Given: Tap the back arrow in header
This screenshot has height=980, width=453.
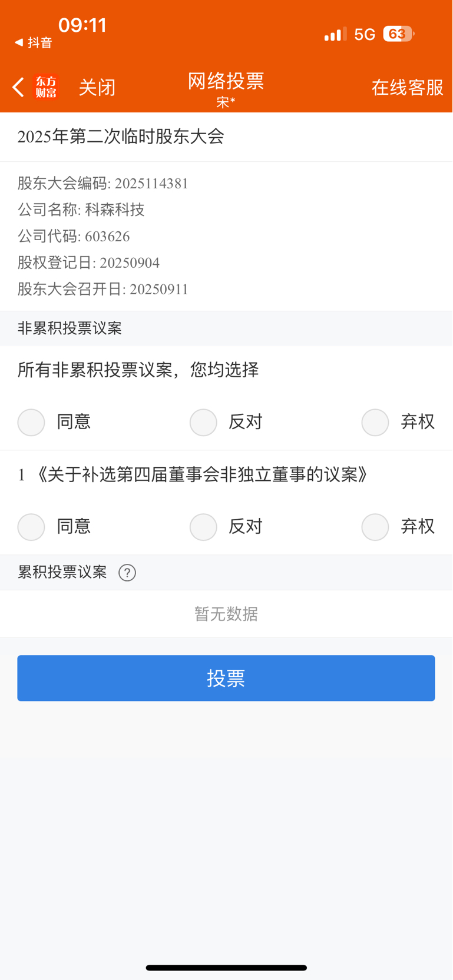Looking at the screenshot, I should tap(18, 87).
